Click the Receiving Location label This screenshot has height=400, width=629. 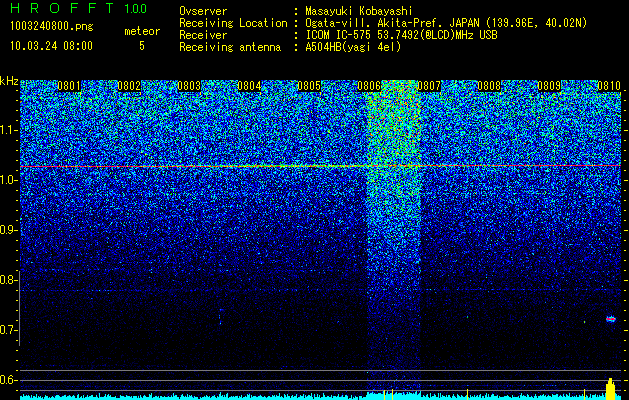click(x=233, y=23)
